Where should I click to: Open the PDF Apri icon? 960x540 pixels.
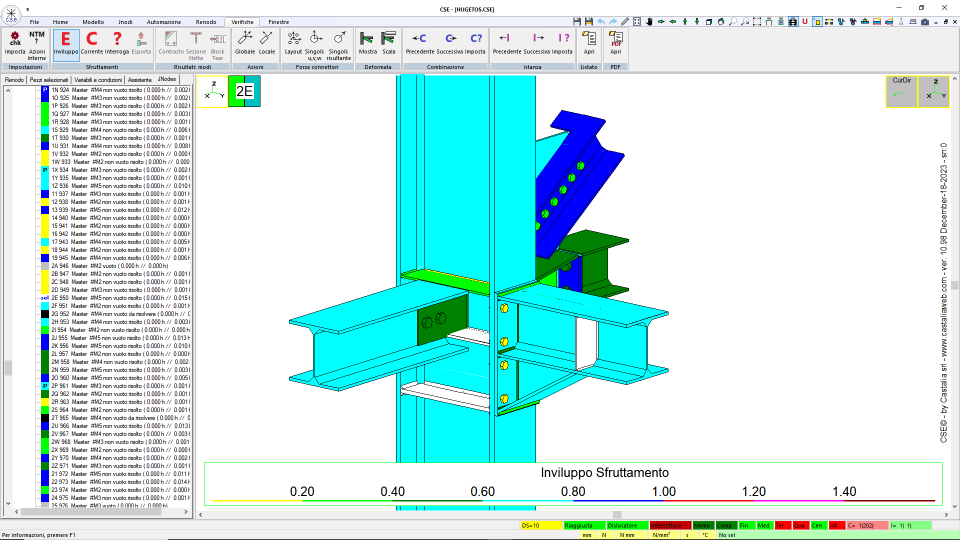point(615,44)
